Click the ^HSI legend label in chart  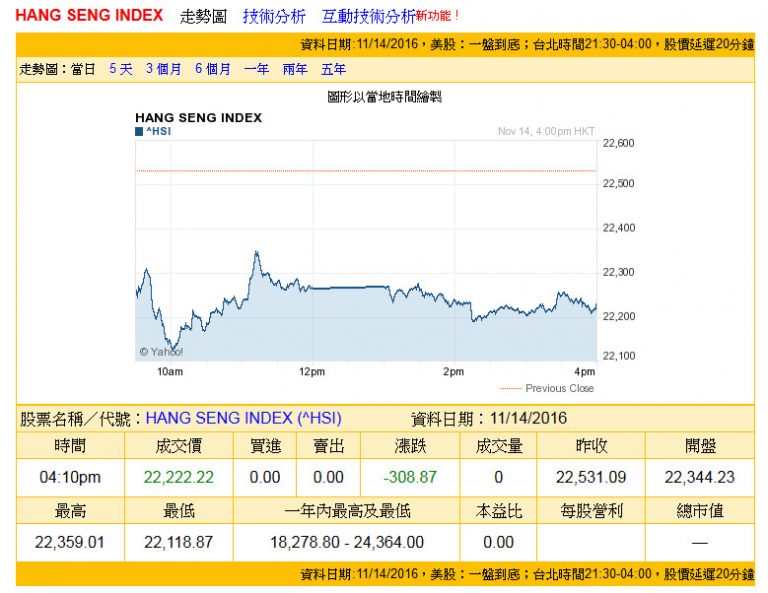[159, 131]
